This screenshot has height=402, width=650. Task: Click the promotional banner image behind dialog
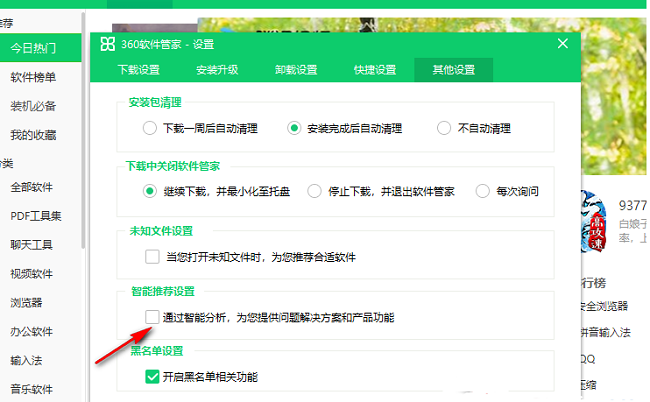[x=614, y=96]
